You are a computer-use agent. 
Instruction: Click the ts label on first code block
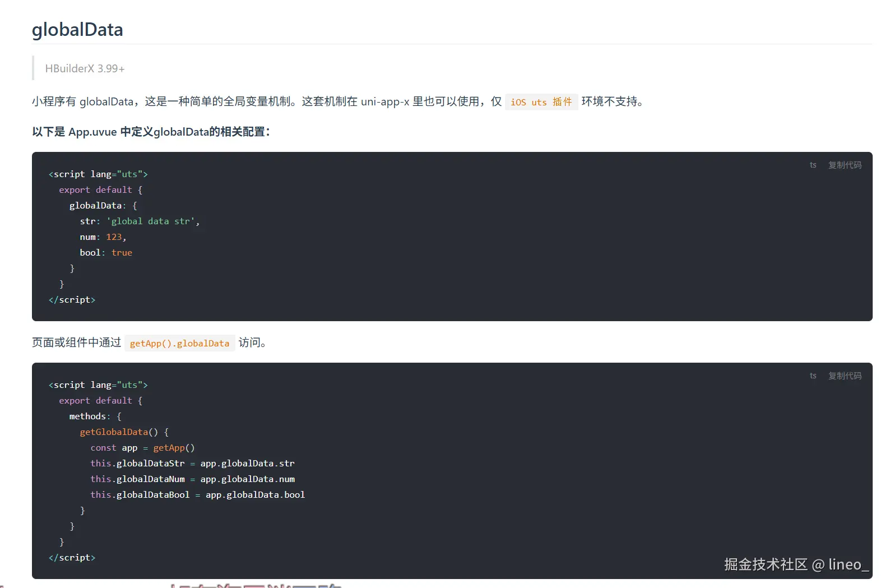click(813, 165)
